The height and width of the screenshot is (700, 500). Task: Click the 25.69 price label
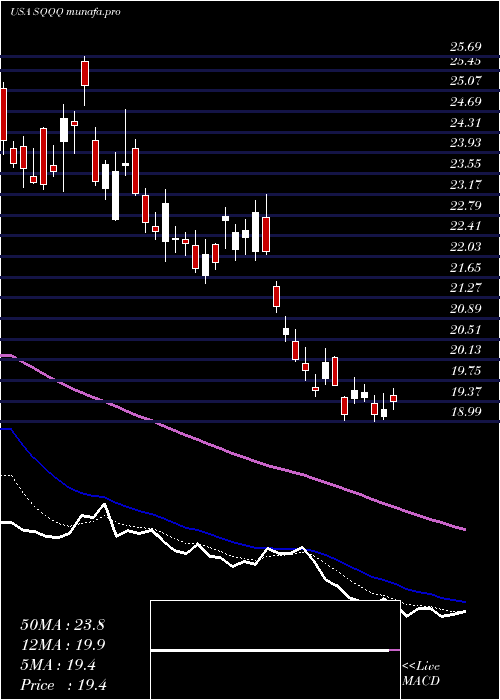coord(465,47)
